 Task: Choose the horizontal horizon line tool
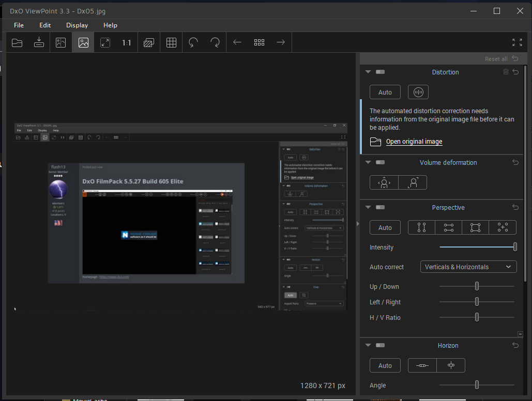(x=422, y=365)
